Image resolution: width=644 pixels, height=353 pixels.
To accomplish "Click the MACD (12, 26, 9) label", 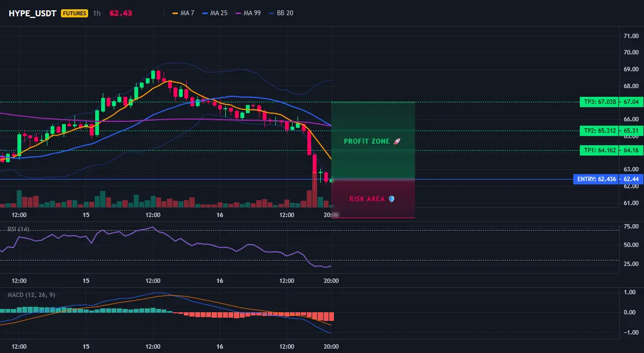I will point(31,295).
